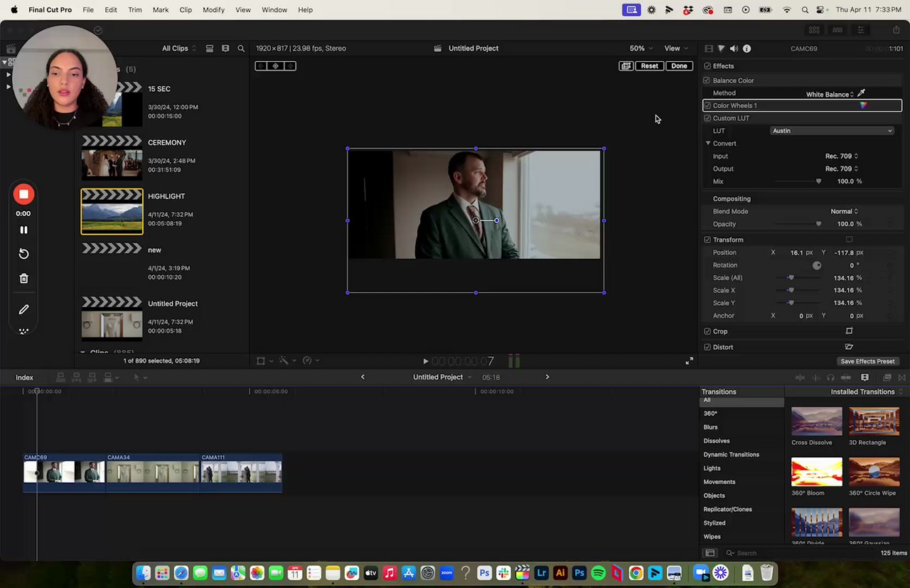The height and width of the screenshot is (588, 910).
Task: Open the Blend Mode Normal dropdown
Action: point(844,211)
